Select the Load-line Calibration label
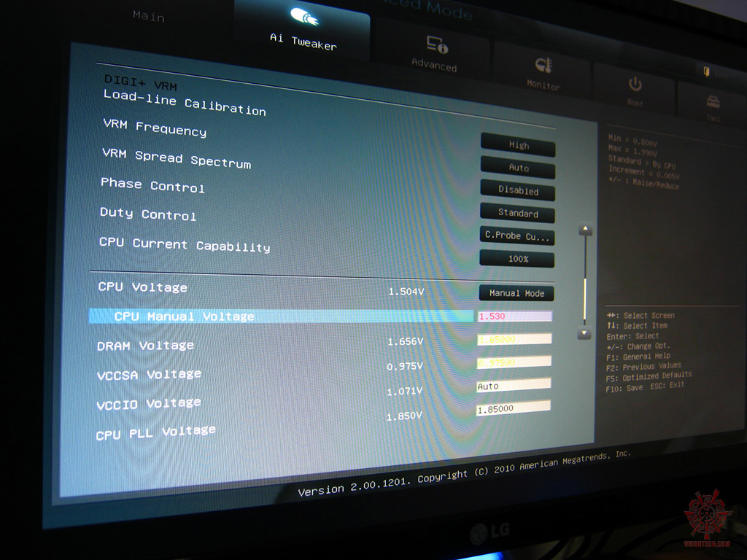The width and height of the screenshot is (747, 560). point(185,103)
